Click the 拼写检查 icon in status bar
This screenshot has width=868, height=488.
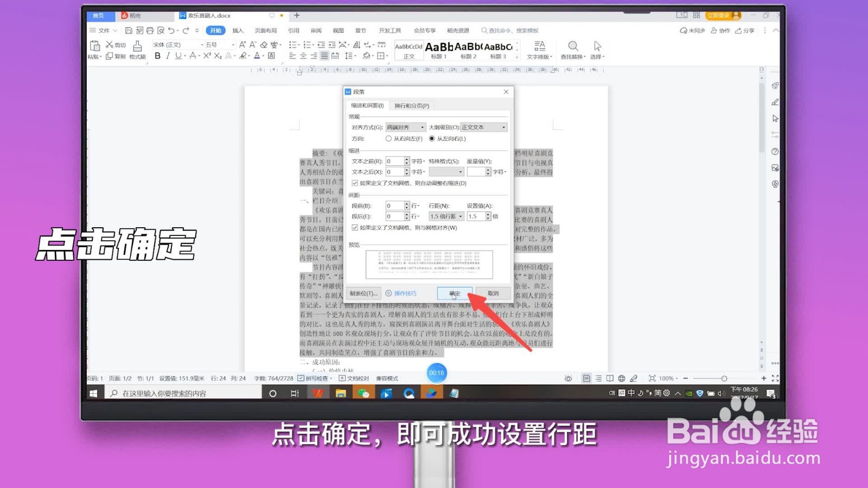tap(302, 378)
